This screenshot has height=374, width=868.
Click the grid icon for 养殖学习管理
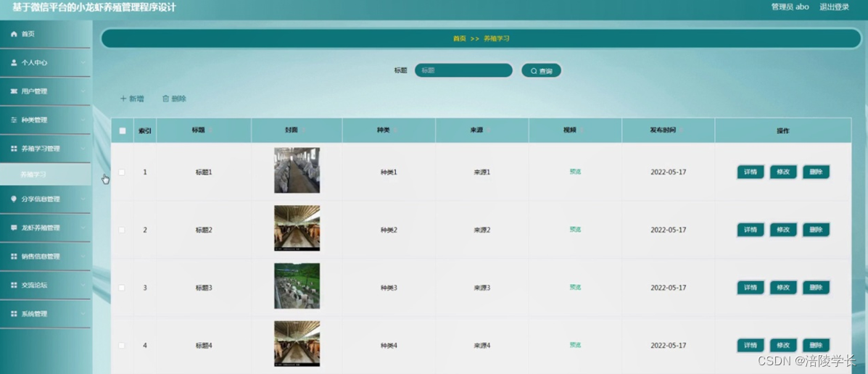(15, 149)
